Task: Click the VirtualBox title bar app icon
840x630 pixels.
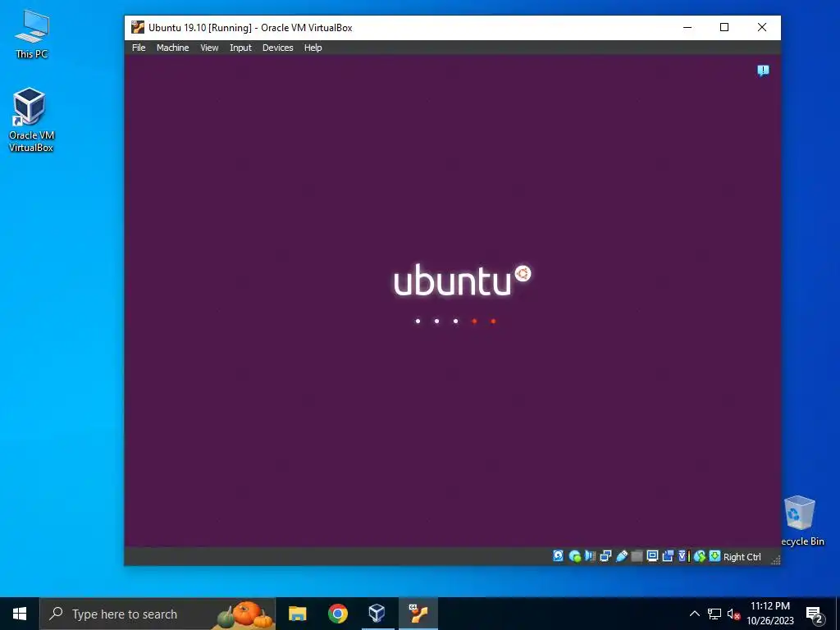Action: coord(138,27)
